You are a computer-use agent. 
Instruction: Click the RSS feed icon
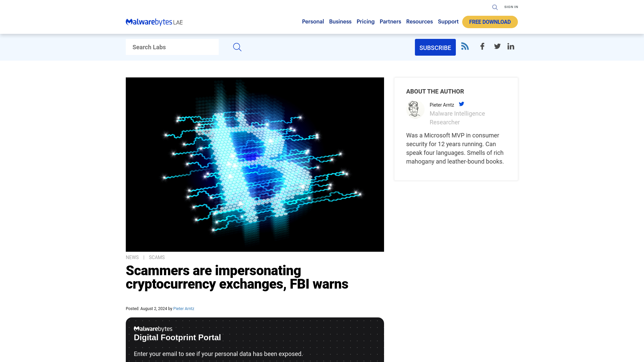pos(465,46)
